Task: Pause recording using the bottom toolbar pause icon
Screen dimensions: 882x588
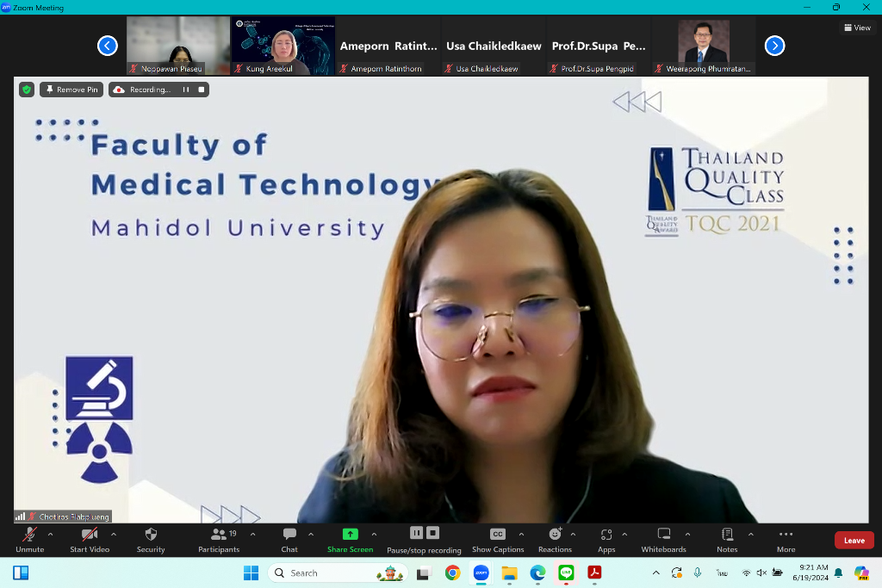Action: click(416, 532)
